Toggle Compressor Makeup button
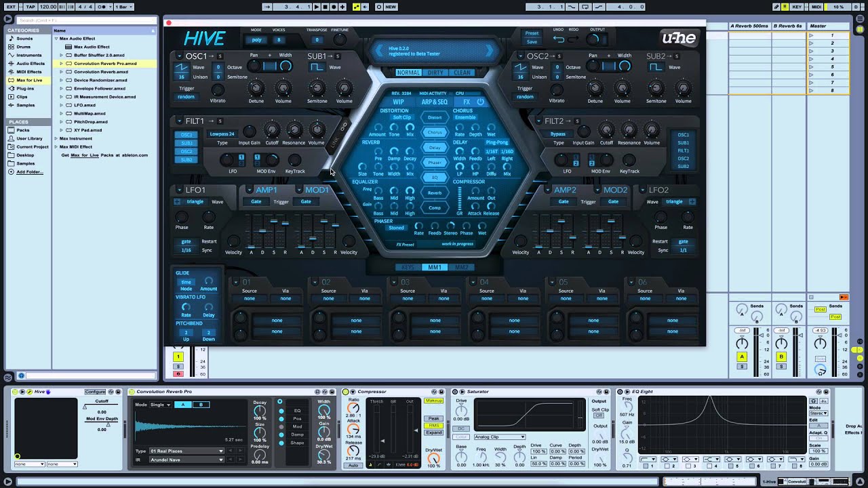 [x=433, y=401]
